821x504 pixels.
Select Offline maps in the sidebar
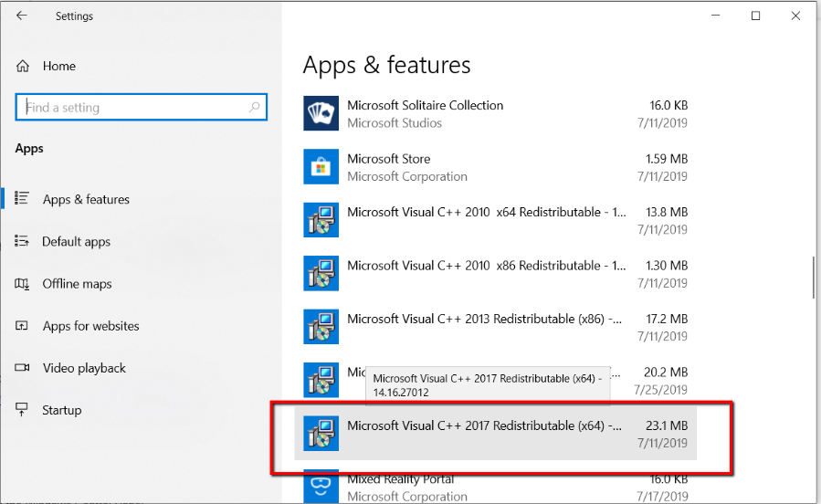click(x=77, y=284)
